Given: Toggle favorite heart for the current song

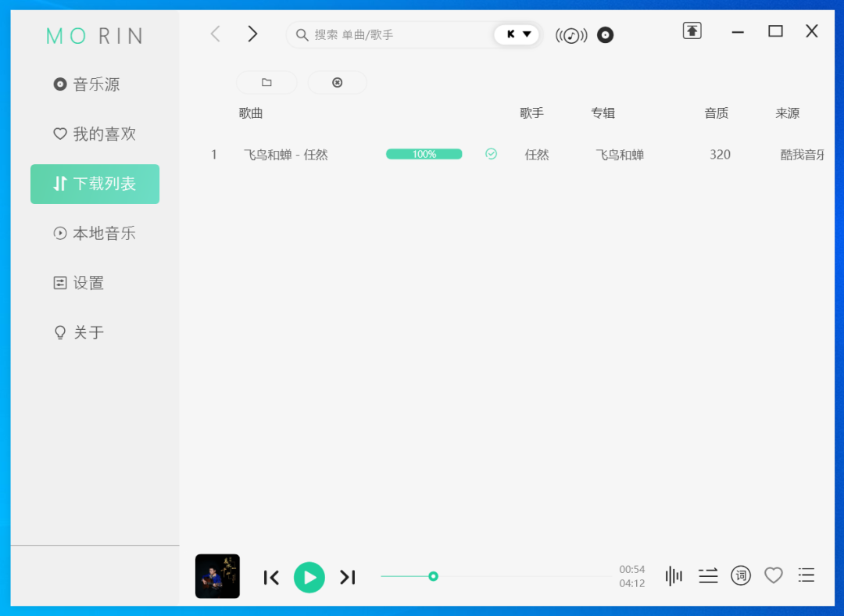Looking at the screenshot, I should click(774, 575).
